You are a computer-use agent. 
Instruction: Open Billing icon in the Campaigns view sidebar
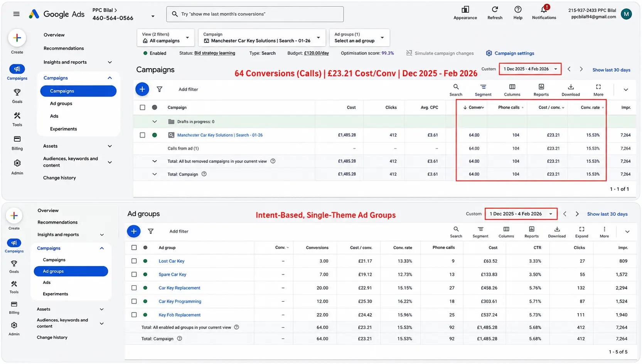[17, 139]
